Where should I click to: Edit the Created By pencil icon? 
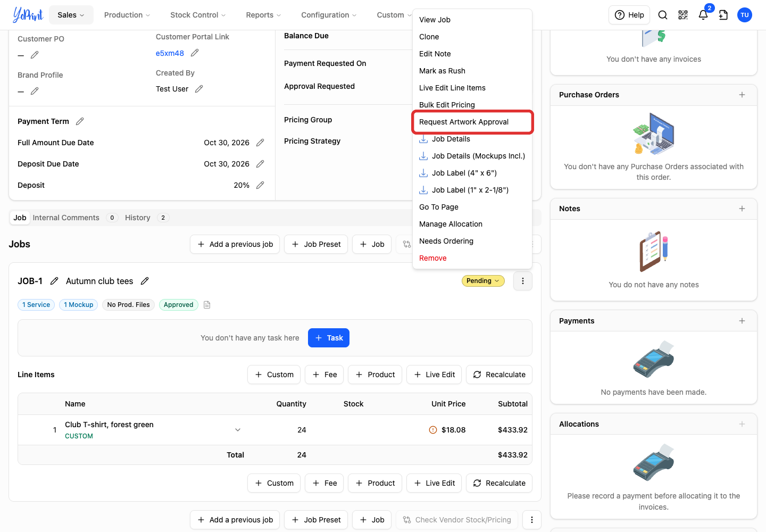pyautogui.click(x=199, y=89)
